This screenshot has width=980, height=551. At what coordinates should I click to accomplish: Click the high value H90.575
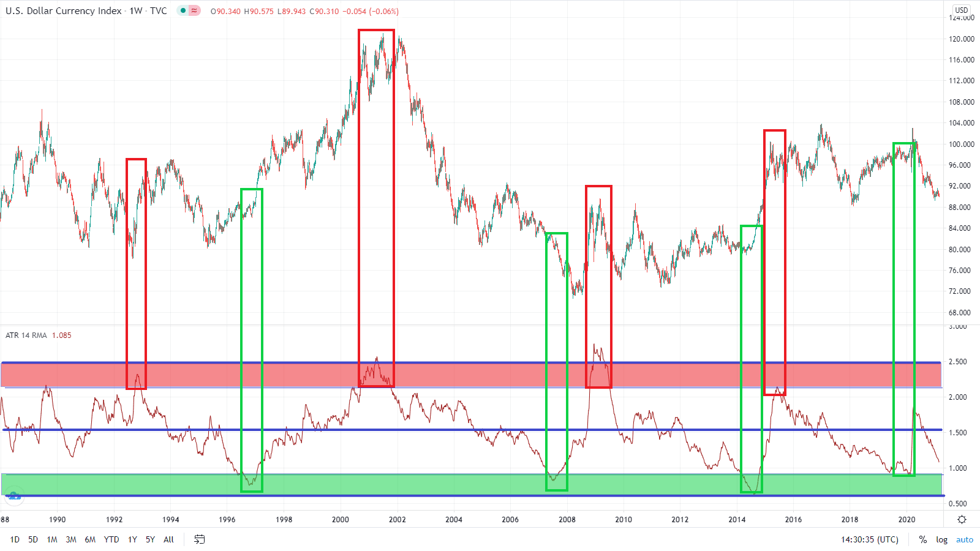pyautogui.click(x=259, y=12)
